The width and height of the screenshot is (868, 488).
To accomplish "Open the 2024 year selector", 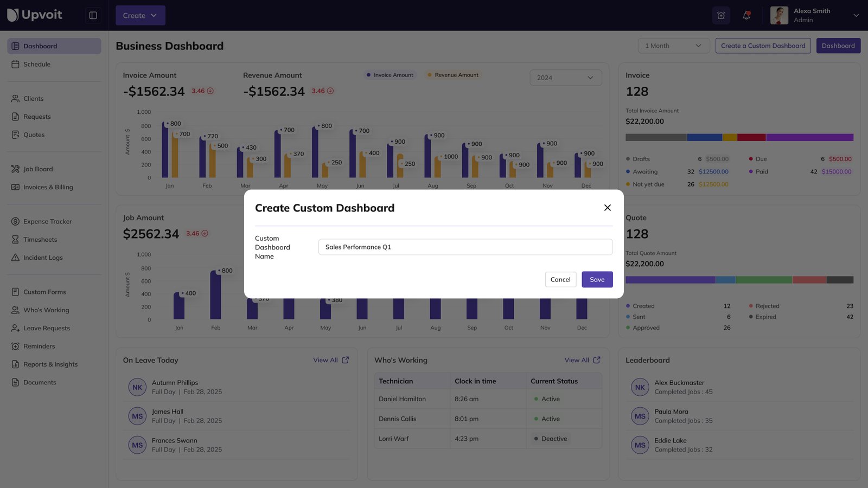I will click(565, 78).
